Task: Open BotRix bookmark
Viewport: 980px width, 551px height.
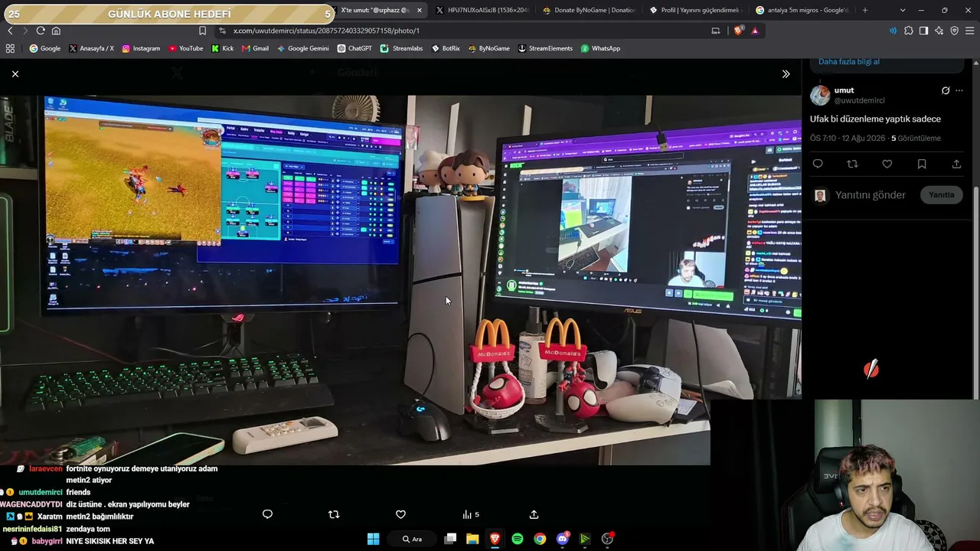Action: tap(446, 48)
